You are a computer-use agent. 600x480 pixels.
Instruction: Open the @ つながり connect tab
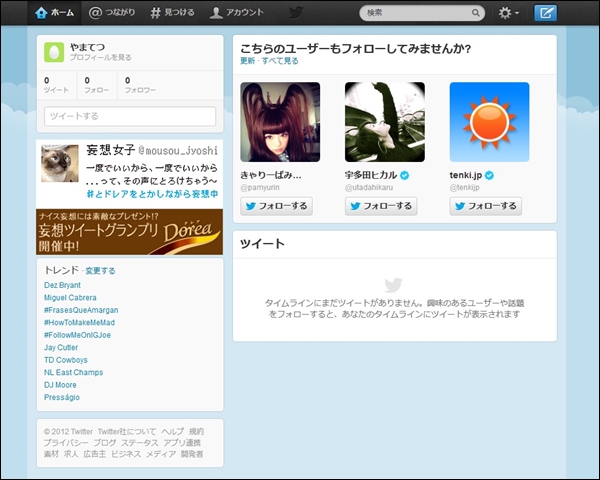pyautogui.click(x=112, y=13)
